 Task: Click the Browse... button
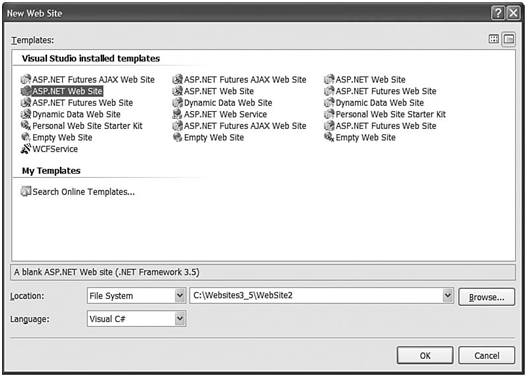[x=486, y=297]
